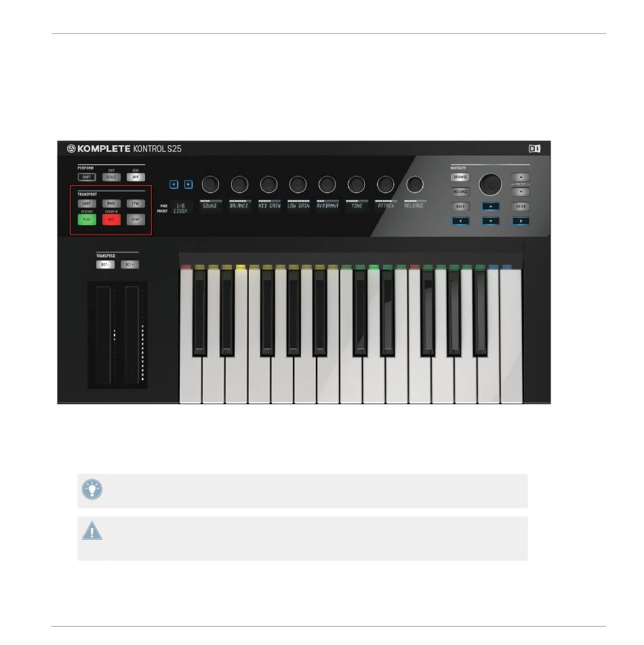The image size is (644, 645).
Task: Click the blue page-left arrow button
Action: [x=174, y=184]
